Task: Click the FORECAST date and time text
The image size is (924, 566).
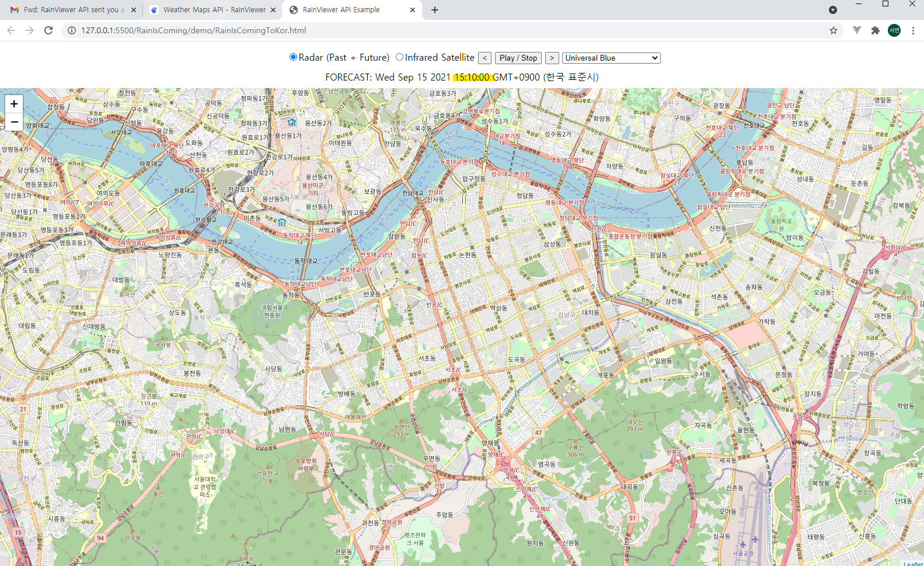Action: [462, 77]
